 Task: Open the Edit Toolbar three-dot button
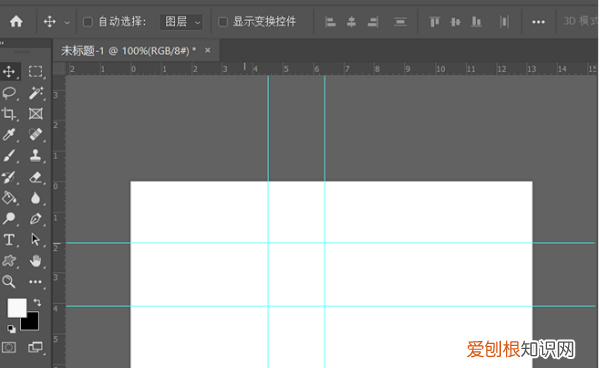point(36,282)
